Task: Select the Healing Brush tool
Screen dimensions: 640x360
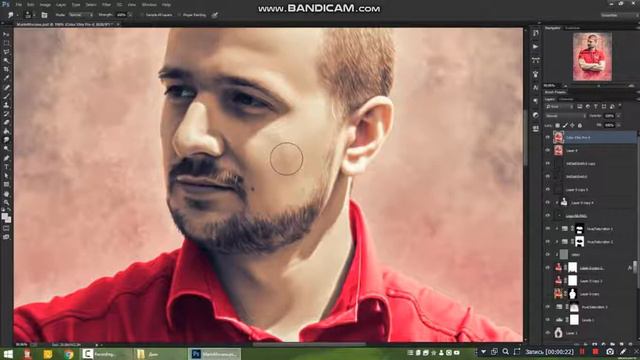Action: (6, 87)
